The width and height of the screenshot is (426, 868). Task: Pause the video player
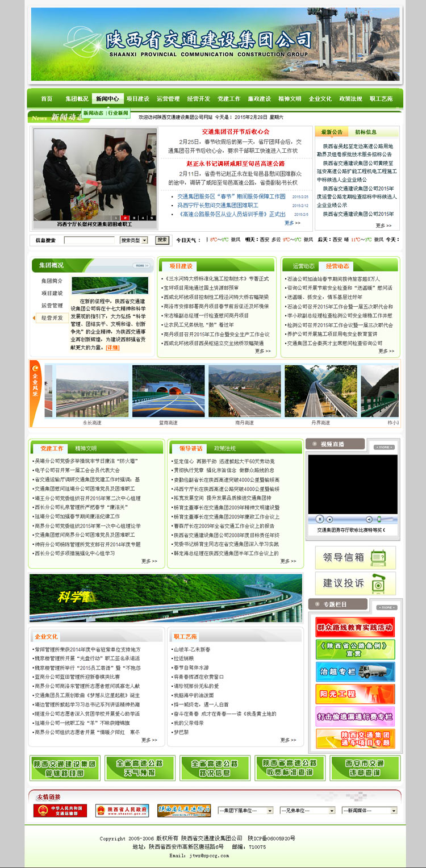[320, 519]
